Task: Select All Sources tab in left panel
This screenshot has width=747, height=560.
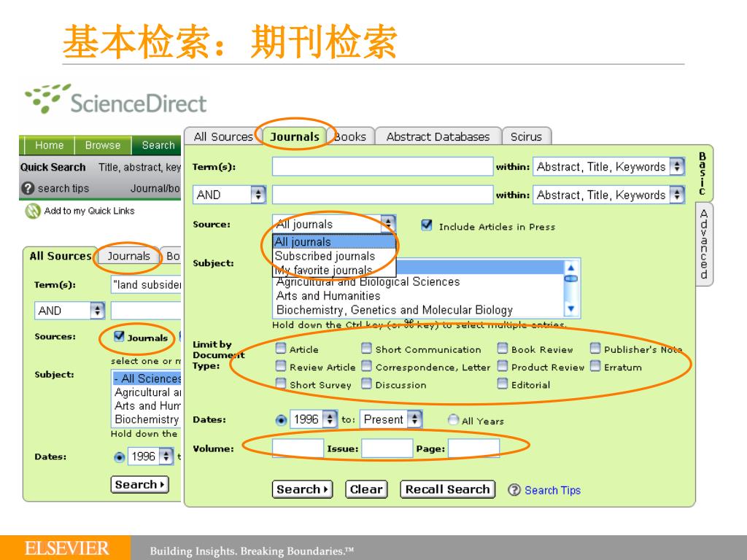Action: coord(61,256)
